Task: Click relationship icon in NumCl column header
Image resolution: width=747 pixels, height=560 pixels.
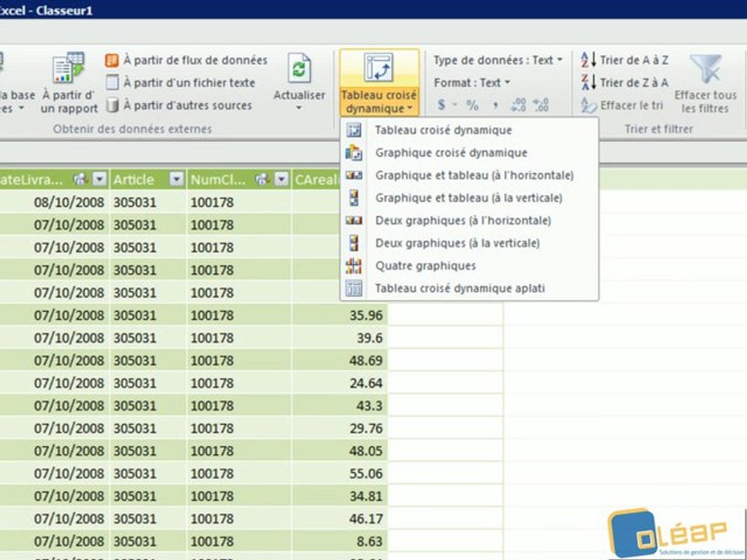Action: pos(262,180)
